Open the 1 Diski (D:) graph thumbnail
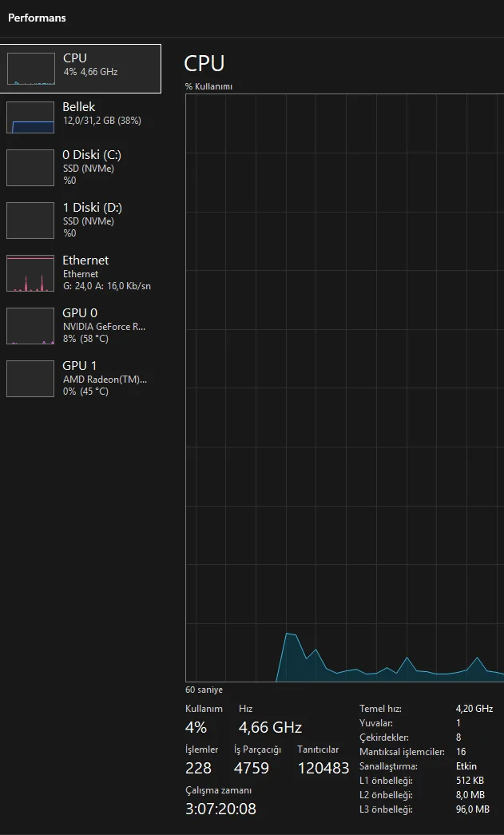This screenshot has height=835, width=504. [30, 221]
